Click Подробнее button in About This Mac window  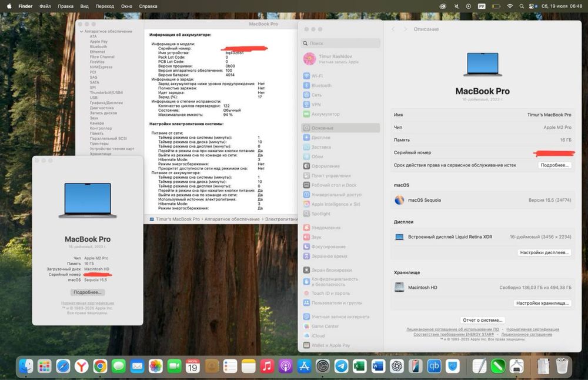[88, 292]
